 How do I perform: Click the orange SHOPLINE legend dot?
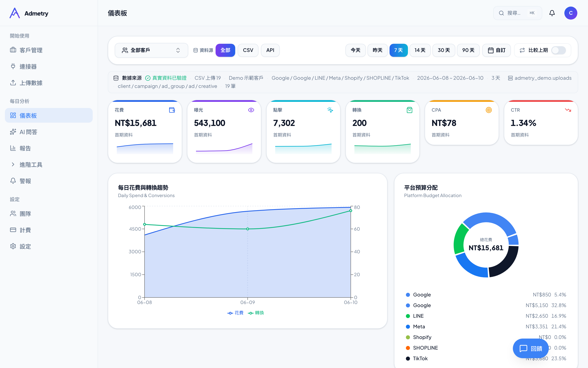pos(408,348)
